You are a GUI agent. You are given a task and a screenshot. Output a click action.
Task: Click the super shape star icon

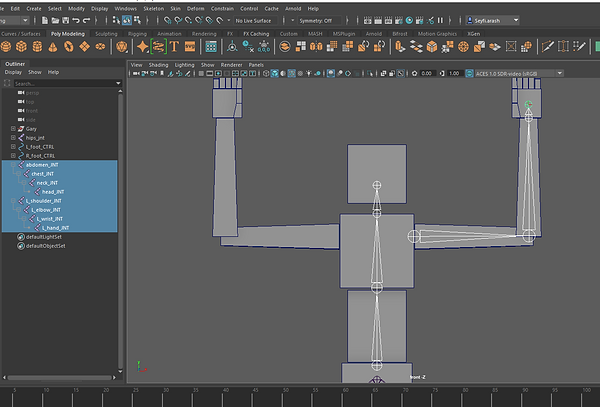point(143,47)
